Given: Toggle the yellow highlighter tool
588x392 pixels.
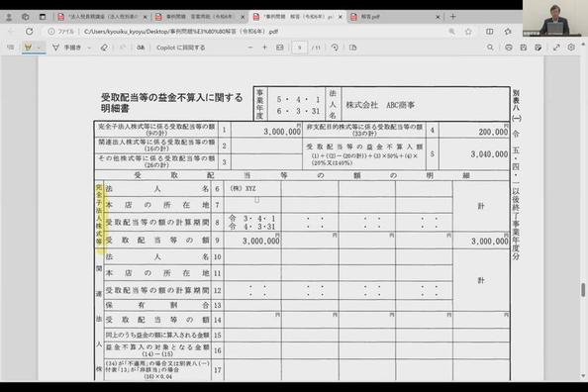Looking at the screenshot, I should tap(28, 48).
